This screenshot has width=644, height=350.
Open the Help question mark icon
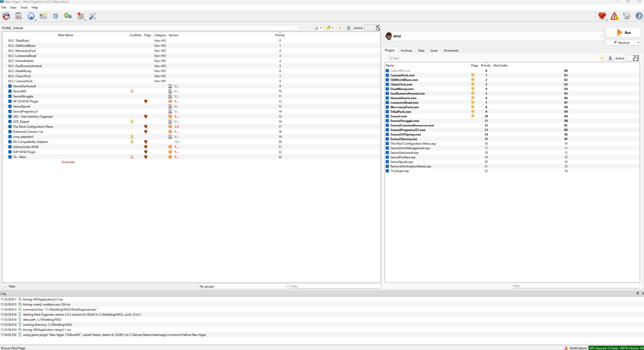[639, 16]
